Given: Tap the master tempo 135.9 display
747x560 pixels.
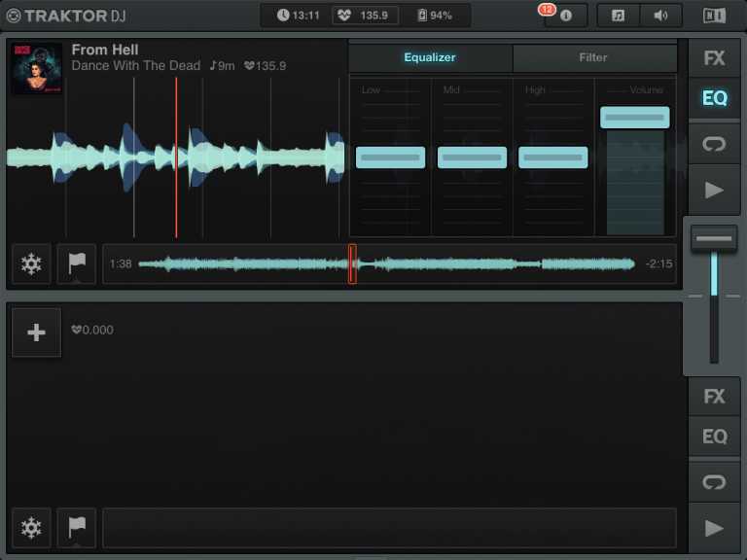Looking at the screenshot, I should click(365, 16).
